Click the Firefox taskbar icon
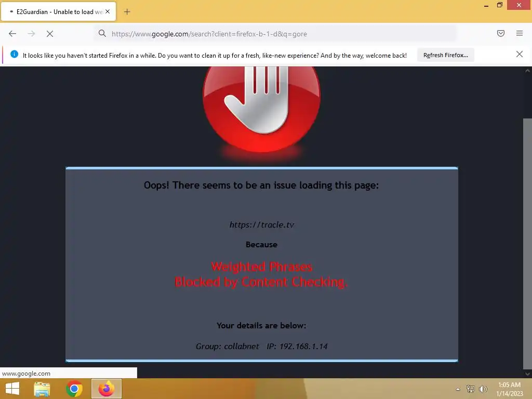The image size is (532, 399). coord(106,389)
